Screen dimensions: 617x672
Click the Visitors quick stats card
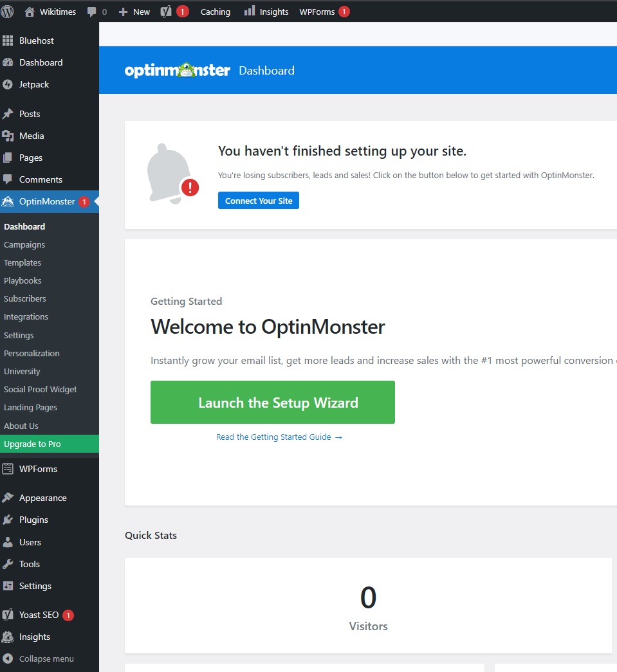368,606
